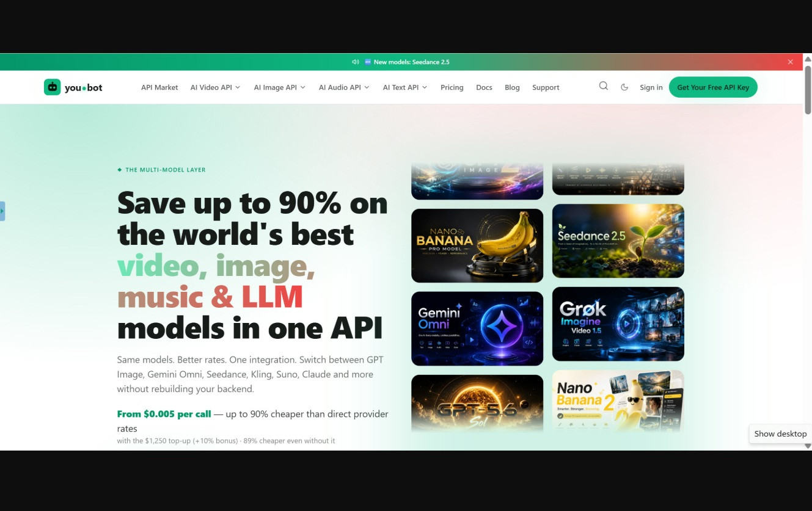Image resolution: width=812 pixels, height=511 pixels.
Task: Dismiss the announcement banner with the X
Action: tap(790, 62)
